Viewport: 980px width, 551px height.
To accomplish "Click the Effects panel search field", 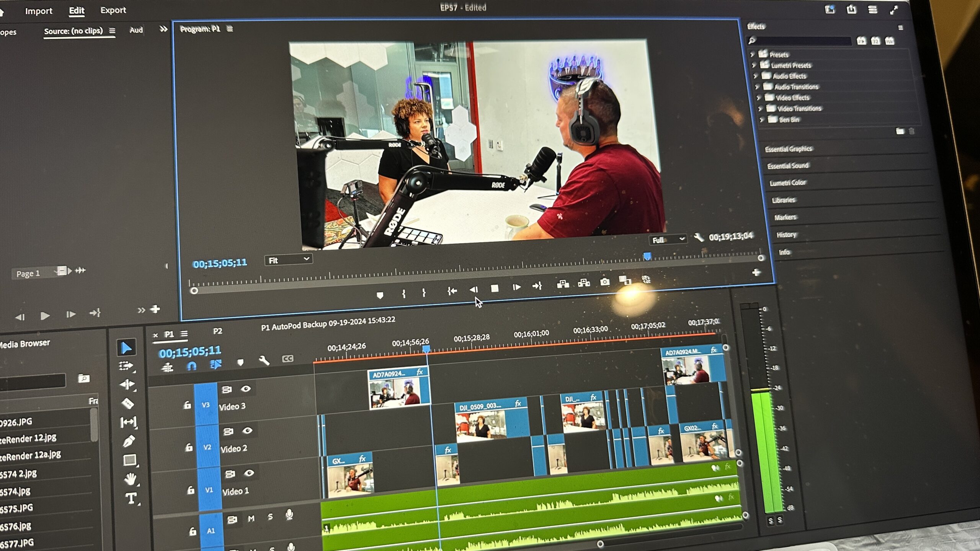I will (x=801, y=41).
